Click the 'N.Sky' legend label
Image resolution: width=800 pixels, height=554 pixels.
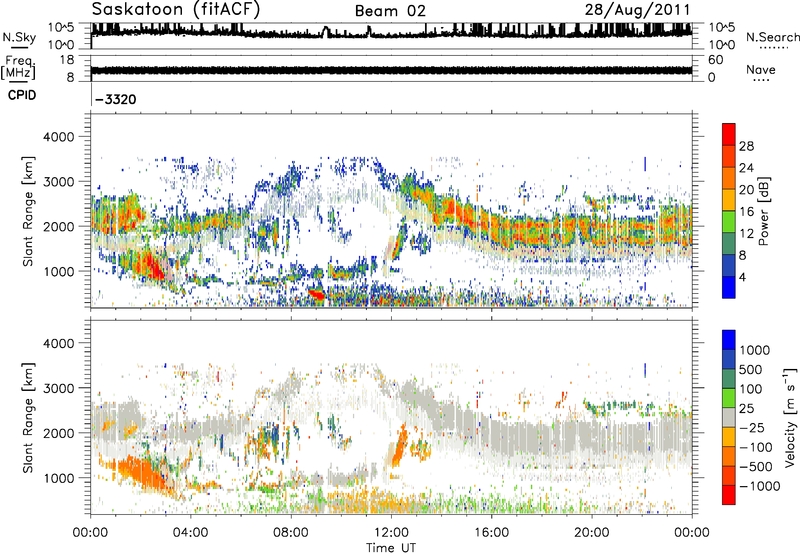click(x=19, y=37)
